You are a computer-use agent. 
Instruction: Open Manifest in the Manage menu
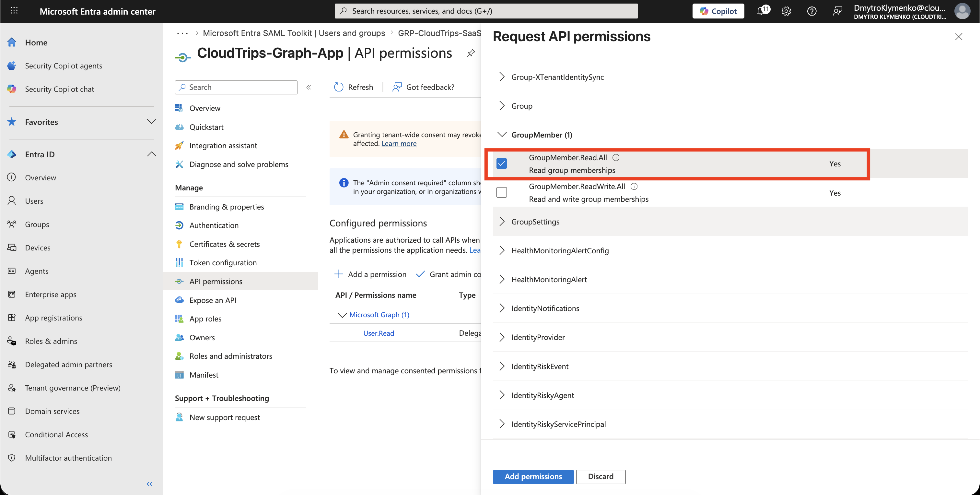[204, 375]
